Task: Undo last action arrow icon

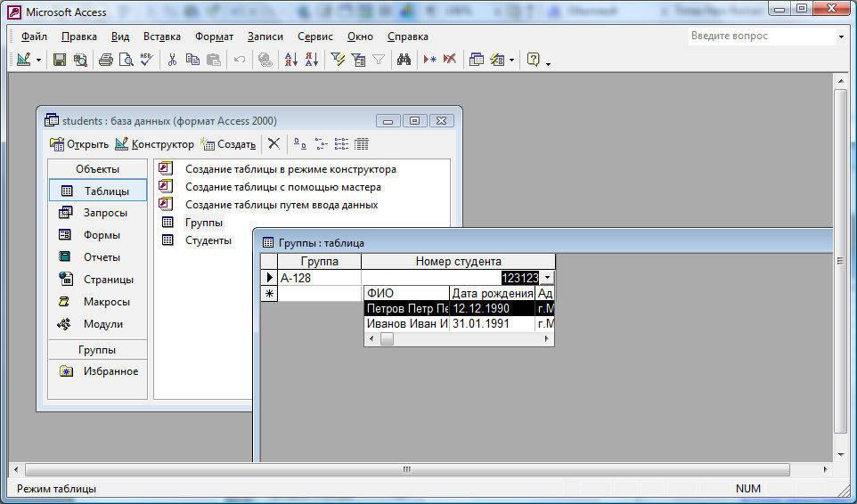Action: [240, 60]
